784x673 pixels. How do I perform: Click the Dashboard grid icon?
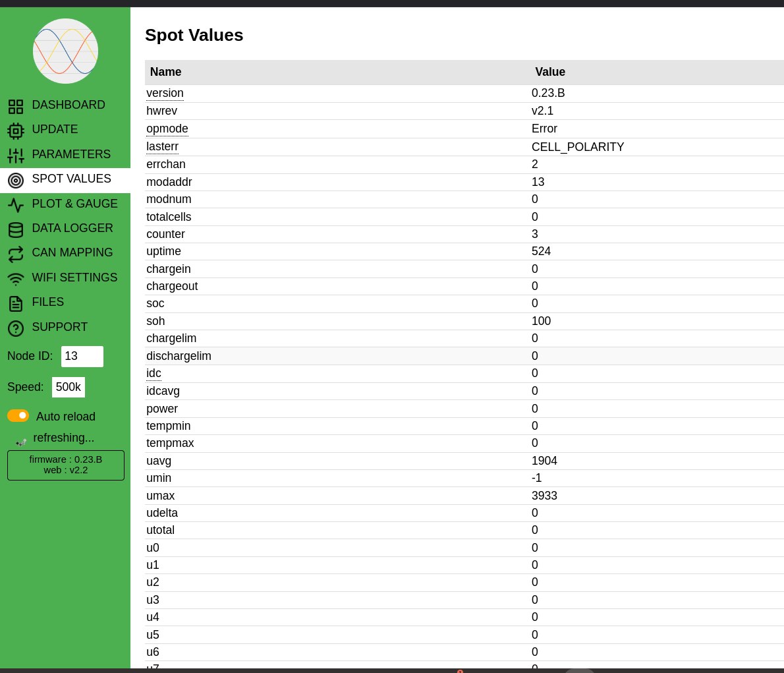(x=16, y=106)
